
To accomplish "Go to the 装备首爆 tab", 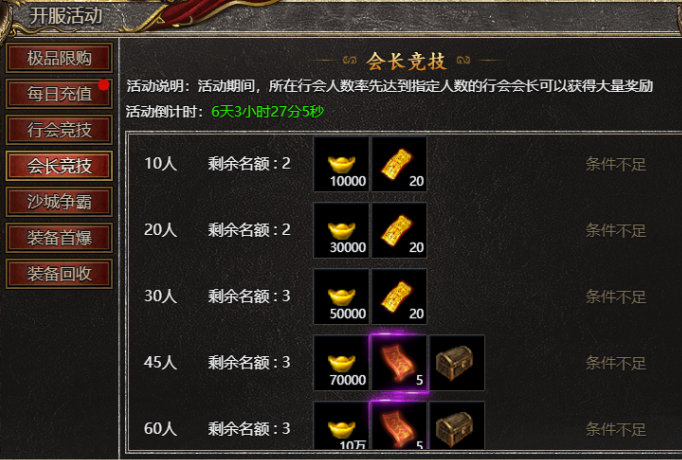I will (x=59, y=238).
